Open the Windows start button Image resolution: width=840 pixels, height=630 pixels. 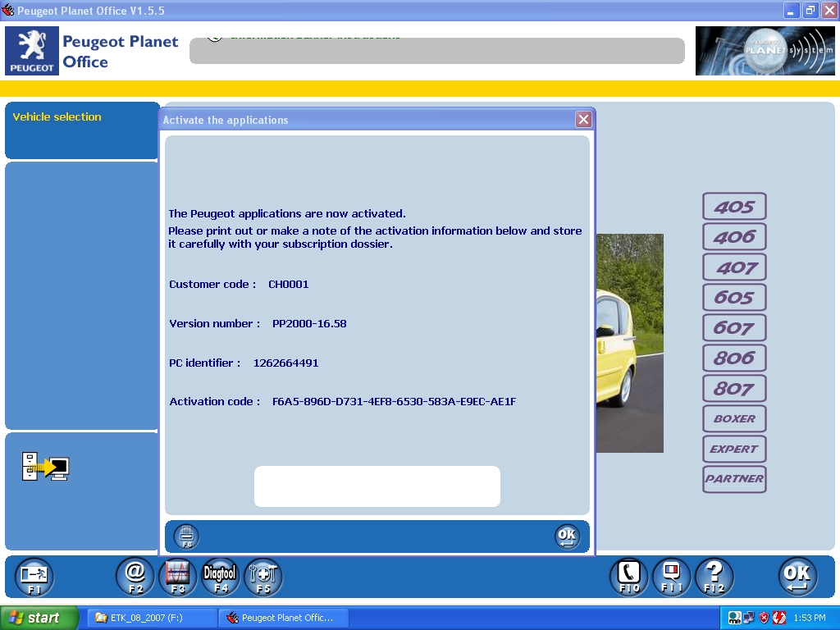point(39,618)
